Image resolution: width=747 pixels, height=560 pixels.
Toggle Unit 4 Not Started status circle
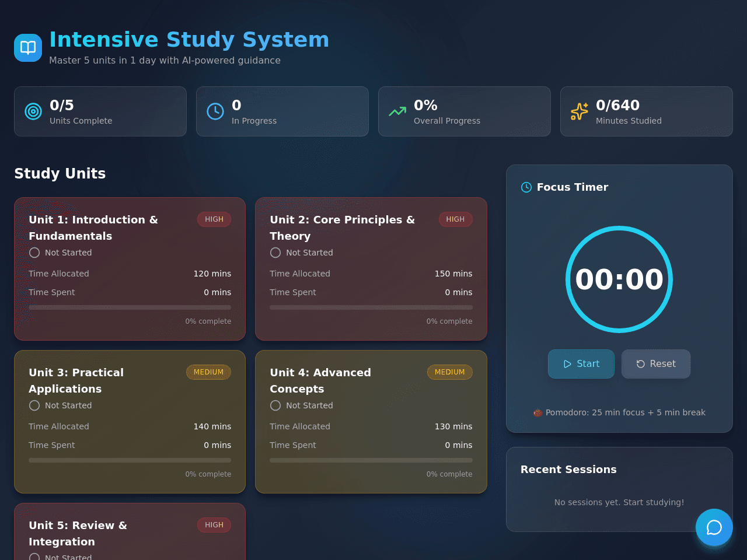275,405
